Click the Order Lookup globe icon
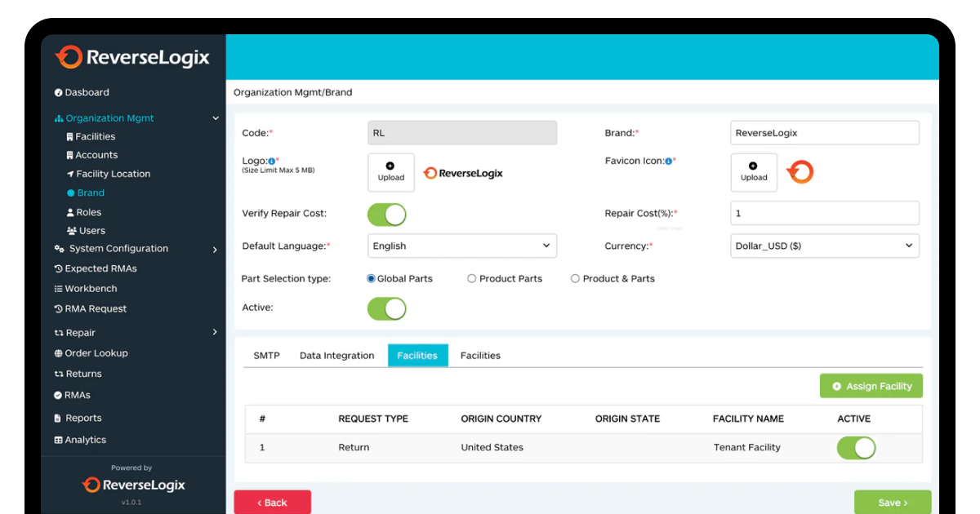This screenshot has width=980, height=514. click(59, 353)
